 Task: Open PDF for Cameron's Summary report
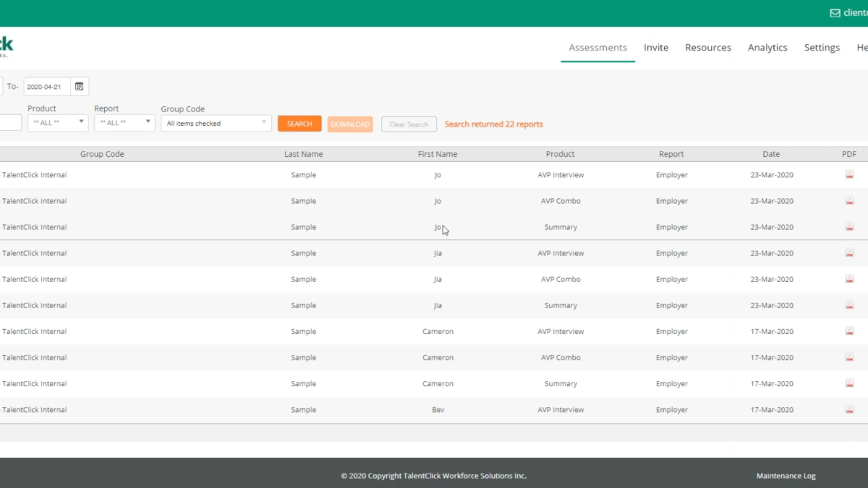(849, 383)
